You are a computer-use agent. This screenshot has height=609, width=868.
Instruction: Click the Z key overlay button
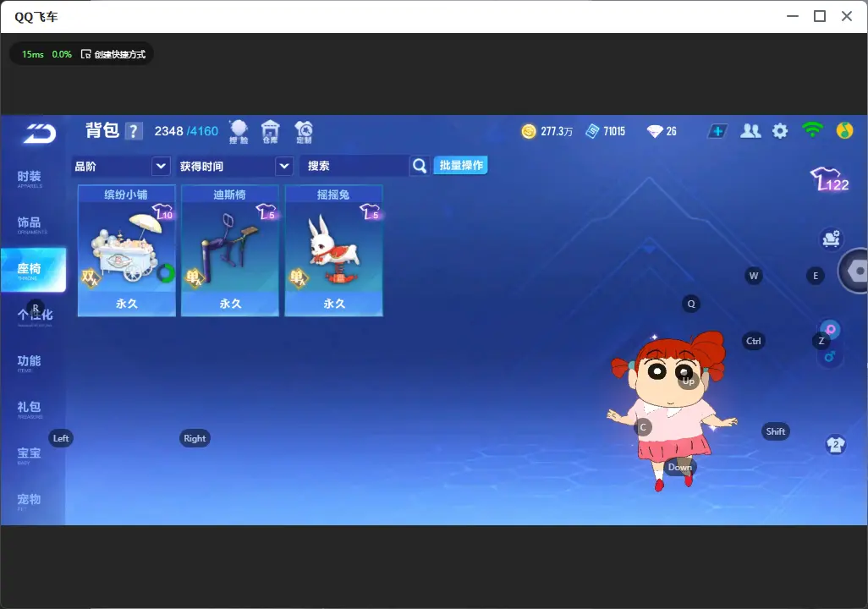[821, 341]
